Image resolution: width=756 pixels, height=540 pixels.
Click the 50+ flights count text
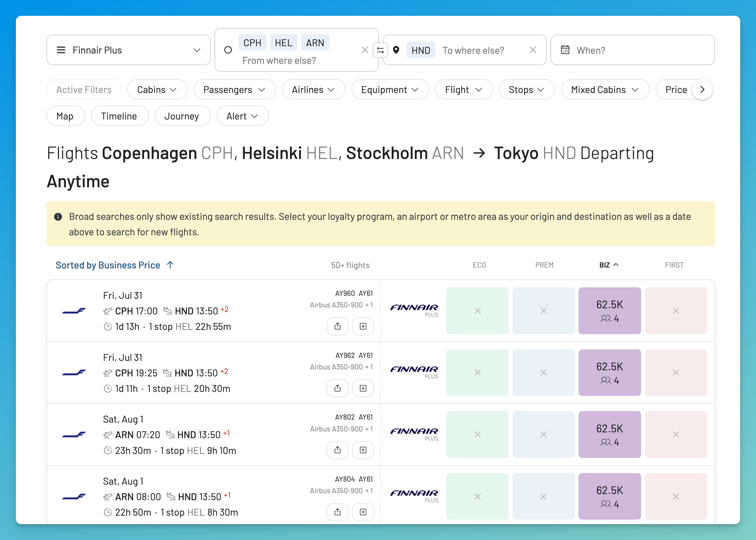tap(350, 265)
